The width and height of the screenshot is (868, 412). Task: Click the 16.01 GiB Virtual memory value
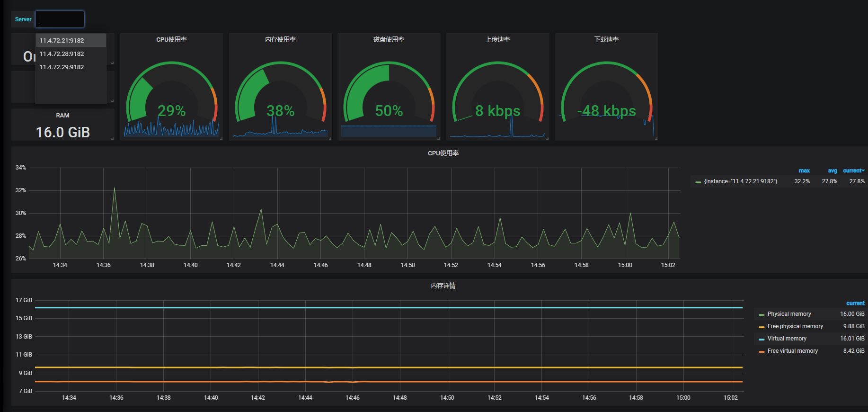(x=852, y=339)
